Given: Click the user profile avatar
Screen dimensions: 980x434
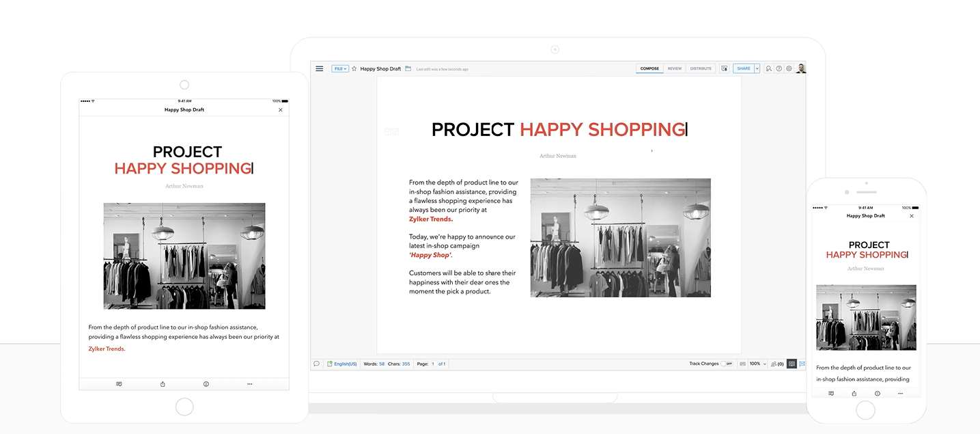Looking at the screenshot, I should pos(801,68).
